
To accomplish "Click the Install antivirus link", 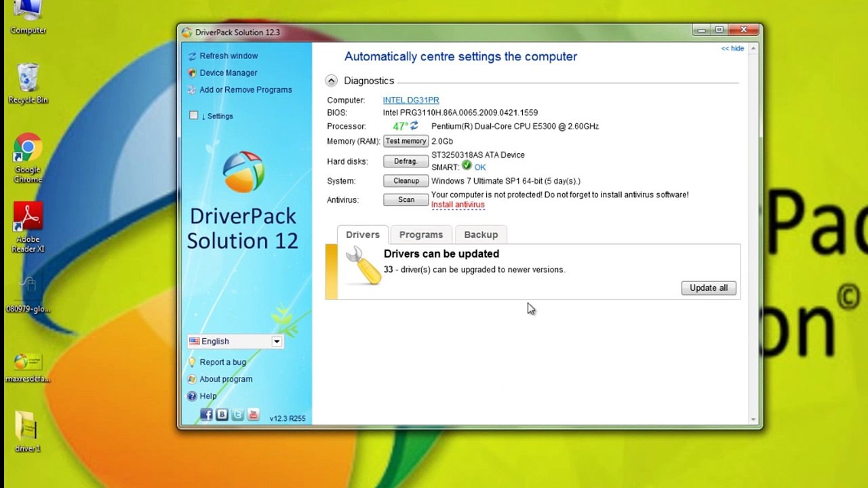I will coord(458,205).
